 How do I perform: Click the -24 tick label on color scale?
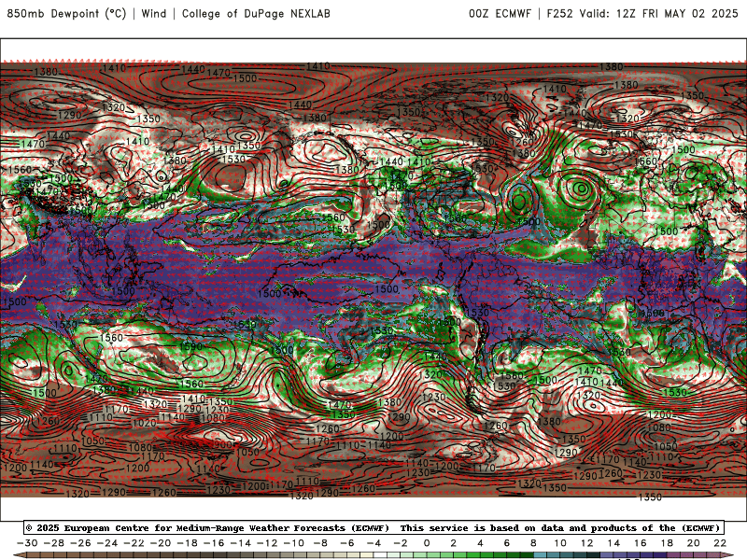click(x=107, y=543)
